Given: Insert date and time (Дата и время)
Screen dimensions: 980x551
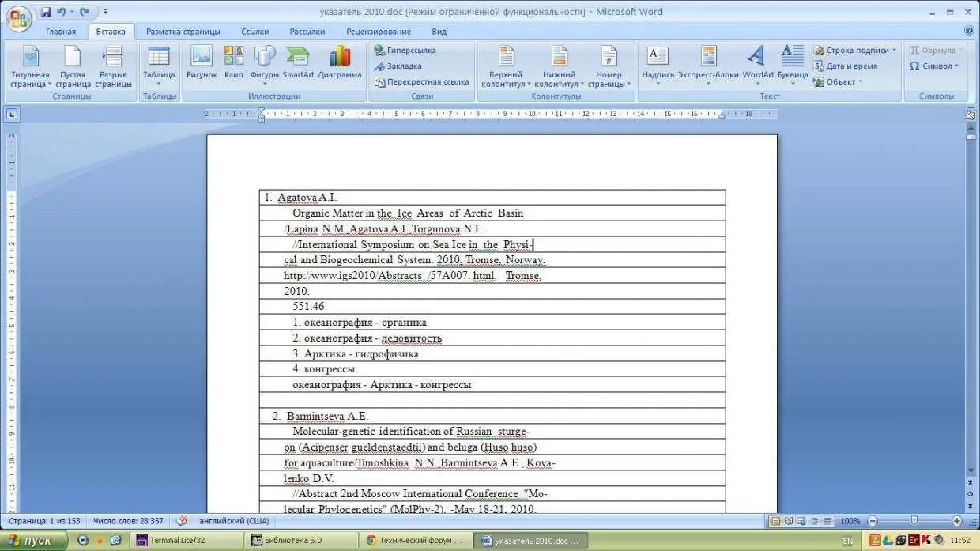Looking at the screenshot, I should click(845, 66).
